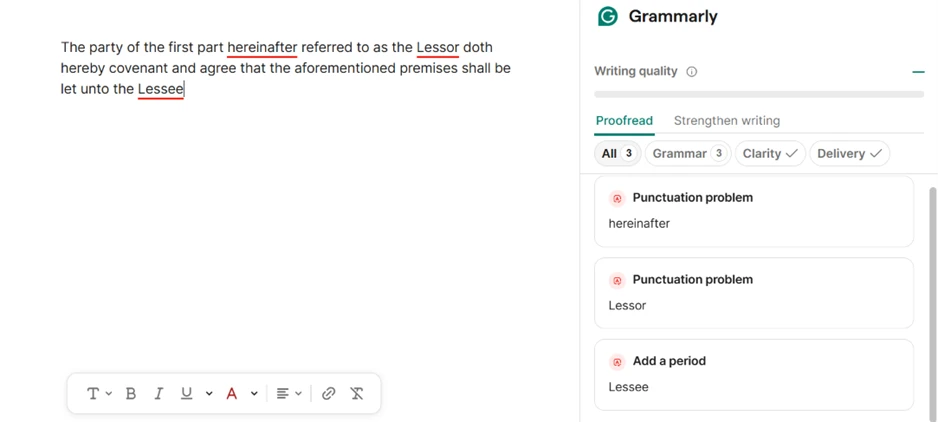Toggle italic formatting in the toolbar
Image resolution: width=938 pixels, height=422 pixels.
(159, 393)
